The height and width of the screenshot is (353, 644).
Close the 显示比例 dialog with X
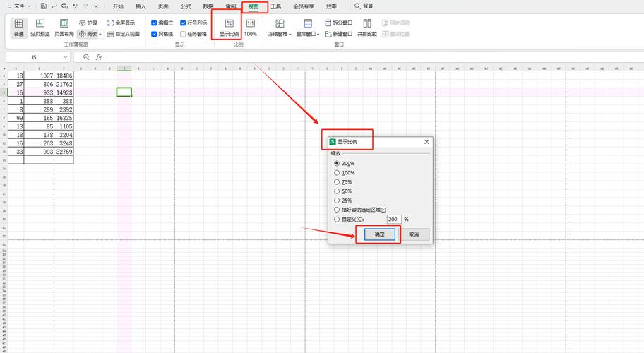tap(427, 142)
